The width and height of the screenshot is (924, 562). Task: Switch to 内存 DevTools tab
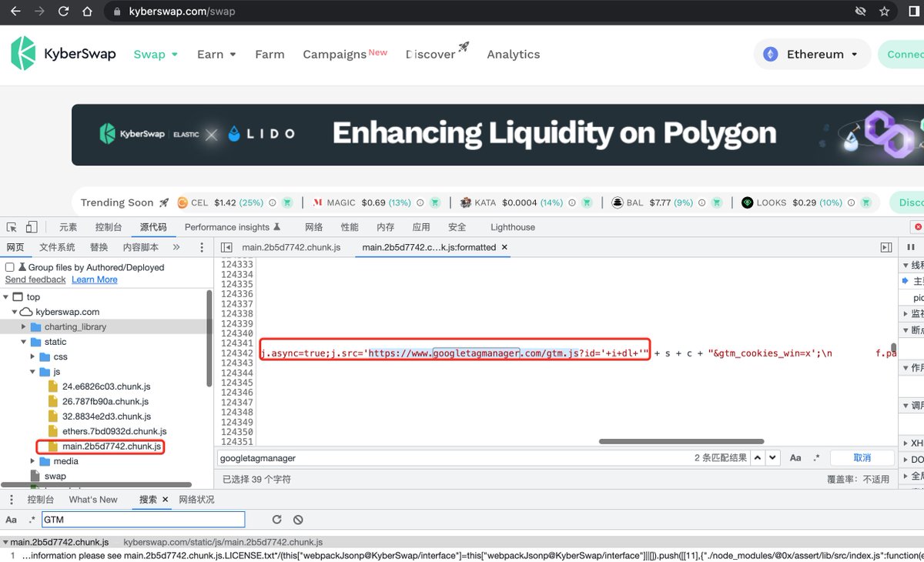point(386,227)
